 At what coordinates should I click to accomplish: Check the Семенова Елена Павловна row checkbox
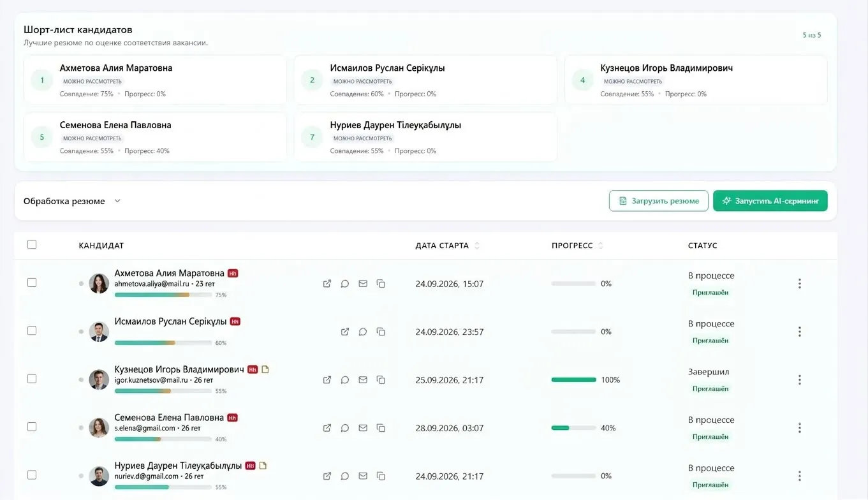(x=32, y=427)
